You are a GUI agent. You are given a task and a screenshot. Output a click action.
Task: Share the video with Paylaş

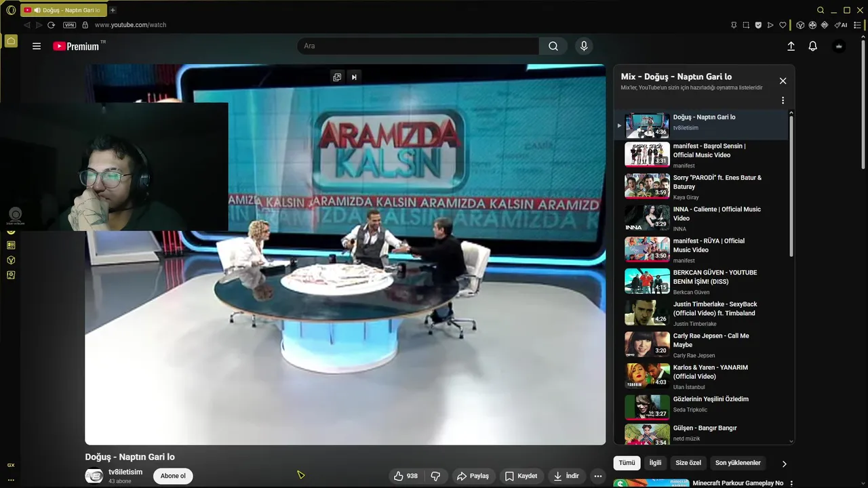pos(473,476)
